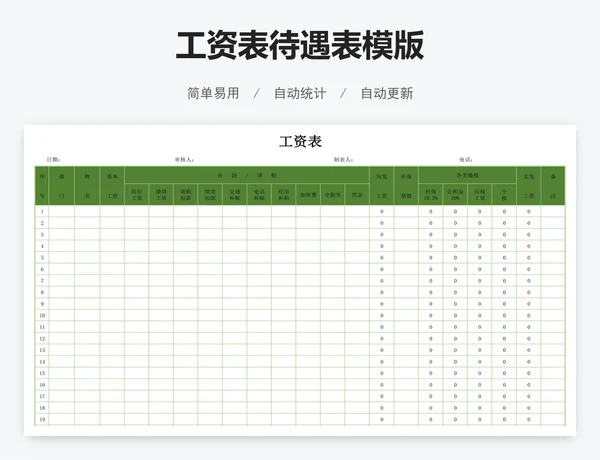Select the 社保基数 column header
The width and height of the screenshot is (600, 460).
click(x=406, y=186)
